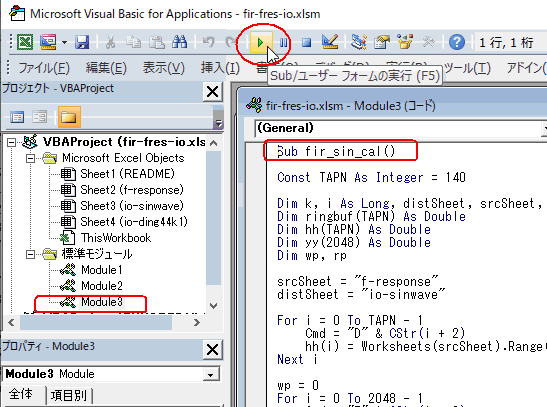Image resolution: width=547 pixels, height=407 pixels.
Task: Click project tree horizontal scroll left arrow
Action: 11,323
